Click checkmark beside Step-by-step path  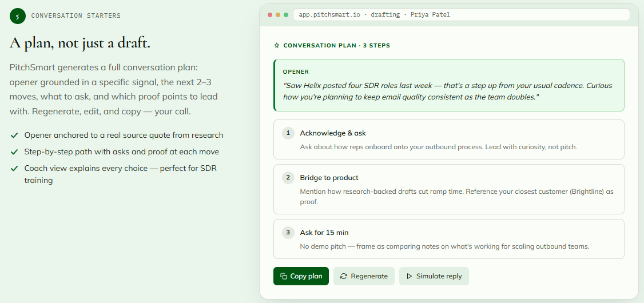pos(14,152)
